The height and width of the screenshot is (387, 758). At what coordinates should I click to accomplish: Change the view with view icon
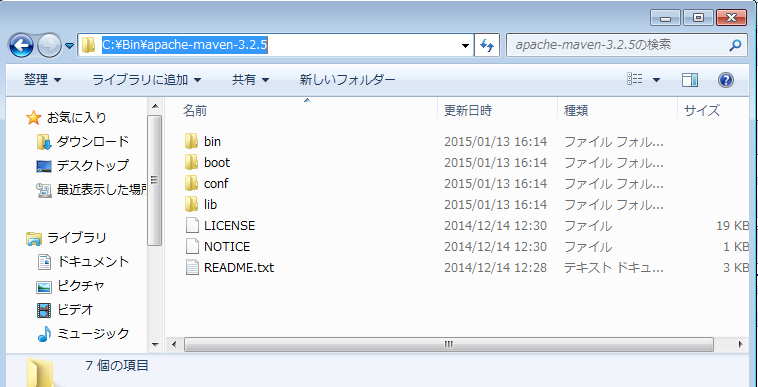(x=634, y=79)
